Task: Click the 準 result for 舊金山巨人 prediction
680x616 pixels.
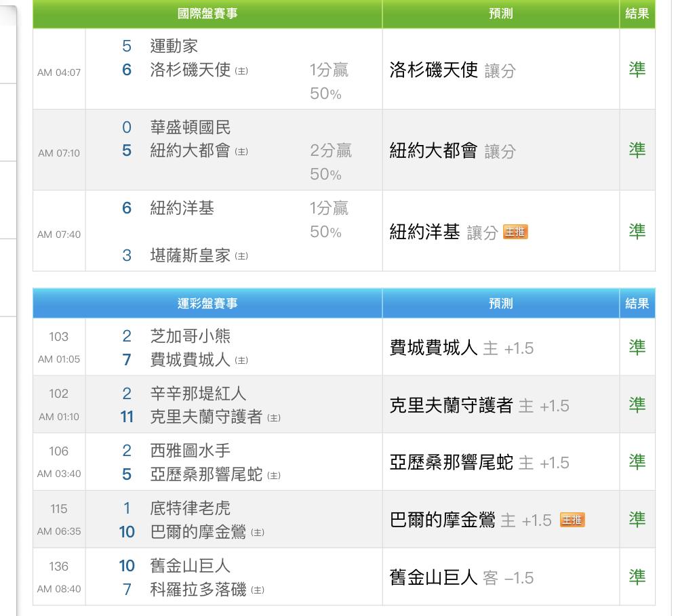Action: (x=637, y=577)
